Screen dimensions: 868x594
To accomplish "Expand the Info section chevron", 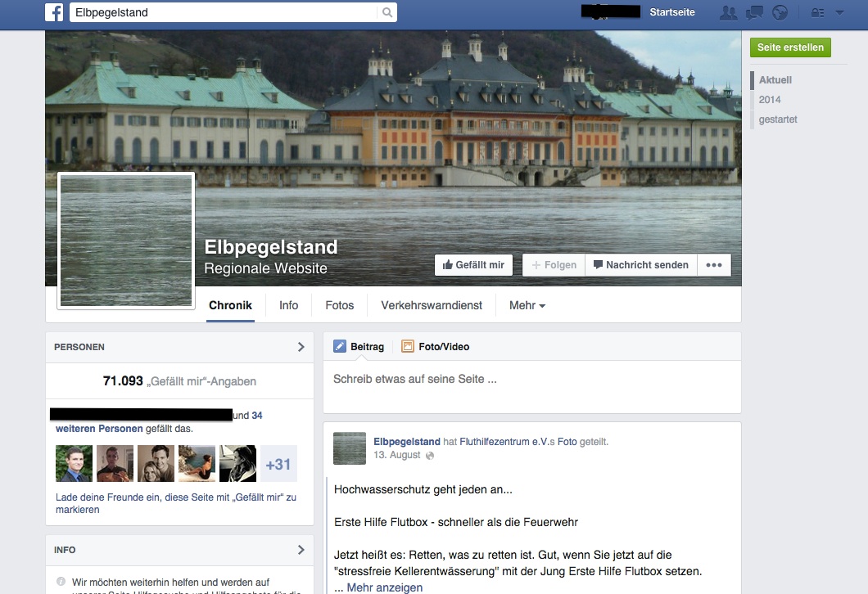I will pos(301,550).
